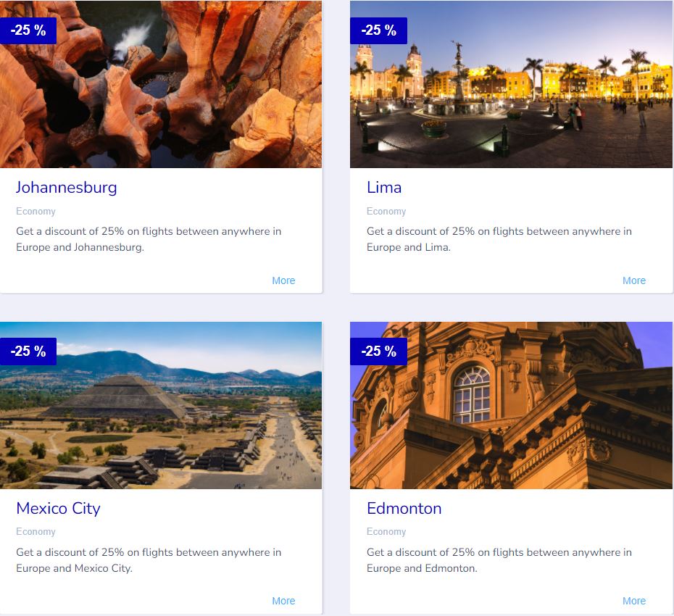This screenshot has width=674, height=616.
Task: Click the -25 % badge on Edmonton
Action: pos(379,351)
